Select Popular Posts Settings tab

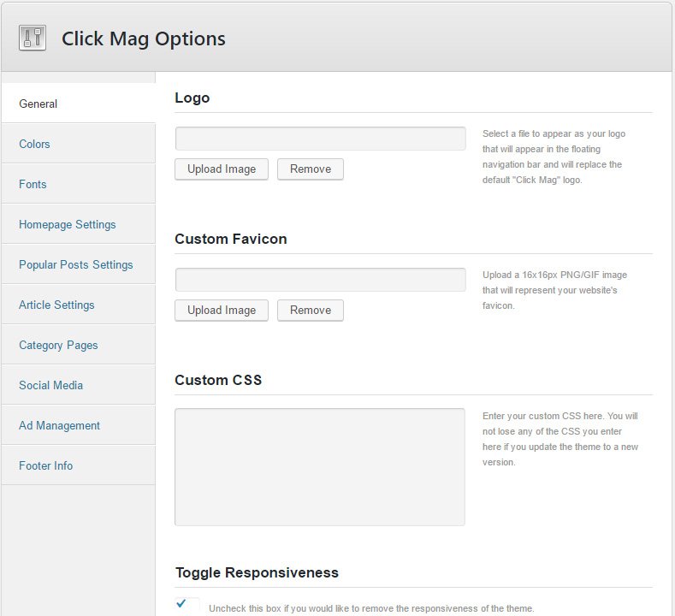pos(76,264)
